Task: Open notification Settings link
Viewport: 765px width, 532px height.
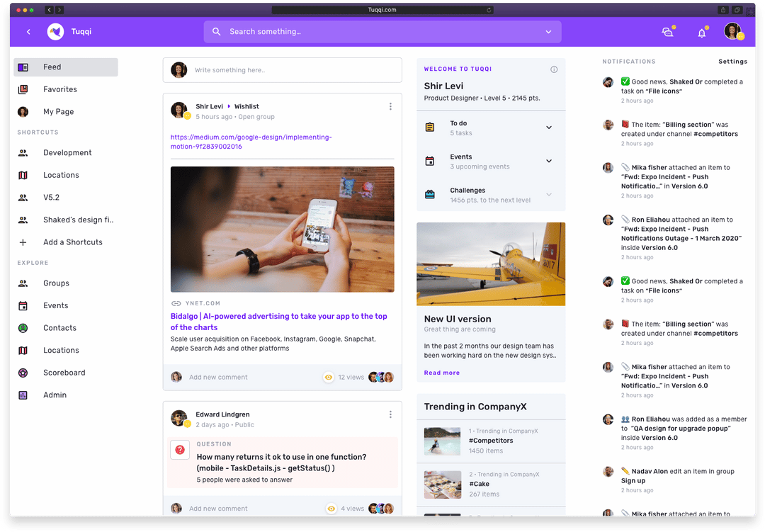Action: click(732, 62)
